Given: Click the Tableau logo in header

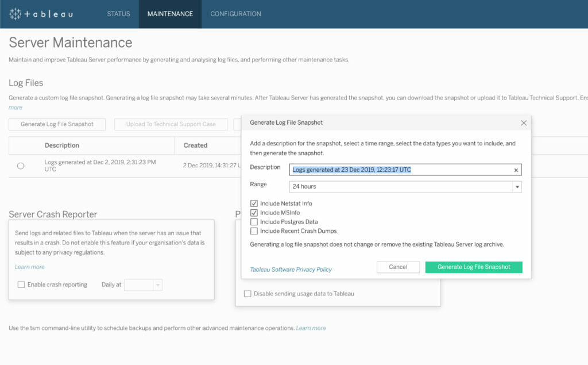Looking at the screenshot, I should click(x=41, y=14).
